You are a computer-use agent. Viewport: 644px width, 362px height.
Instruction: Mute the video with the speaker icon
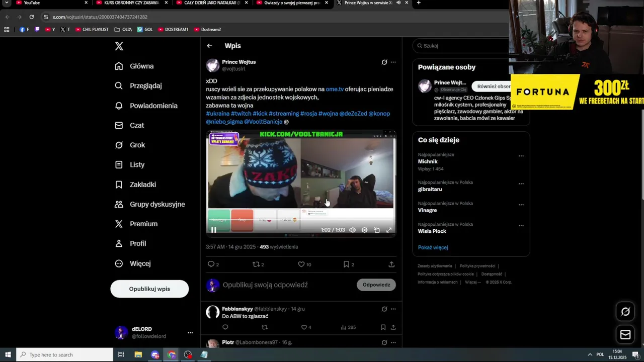[352, 230]
